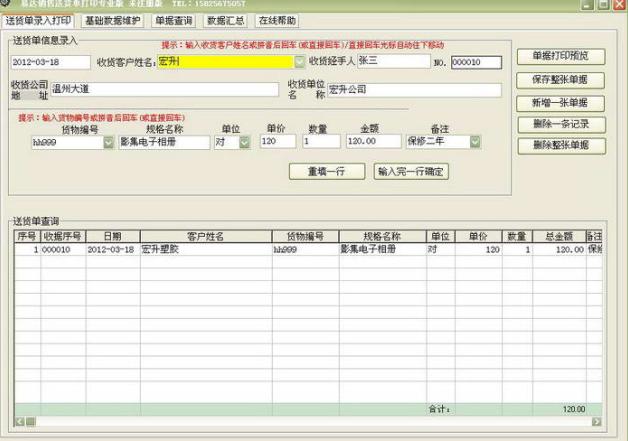Click the 单据打印预览 button
This screenshot has width=628, height=441.
coord(561,57)
